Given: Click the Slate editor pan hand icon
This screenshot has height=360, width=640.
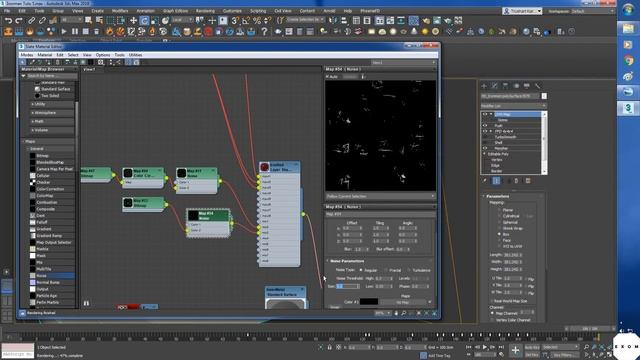Looking at the screenshot, I should click(396, 313).
